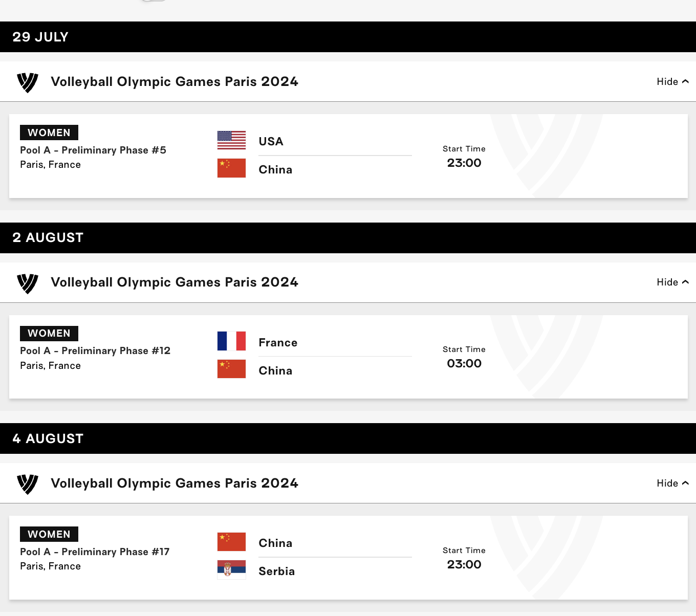Click volleyball logo in 4 August section header

28,484
